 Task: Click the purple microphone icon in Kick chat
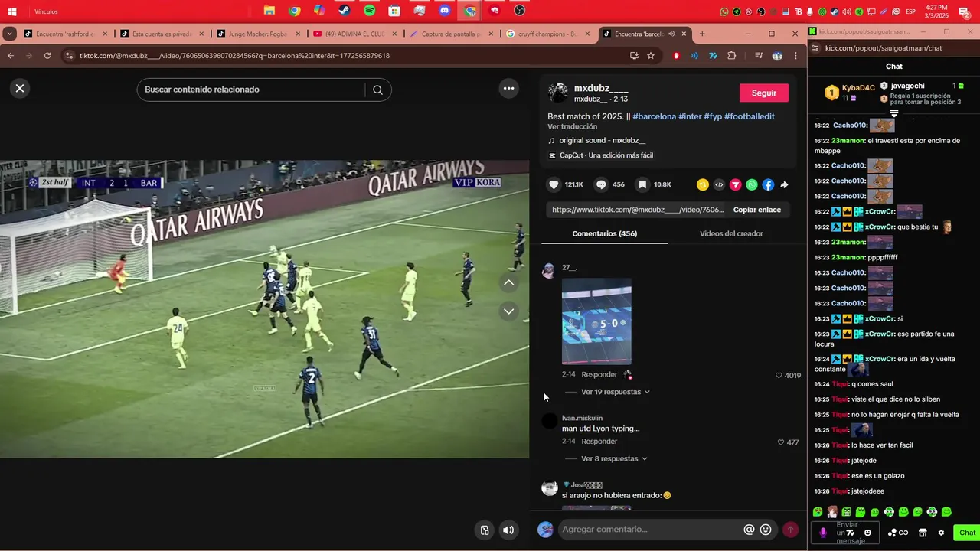823,533
